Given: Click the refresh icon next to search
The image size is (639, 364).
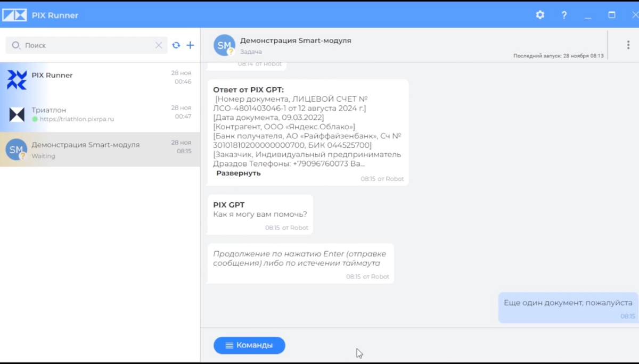Looking at the screenshot, I should pyautogui.click(x=176, y=45).
